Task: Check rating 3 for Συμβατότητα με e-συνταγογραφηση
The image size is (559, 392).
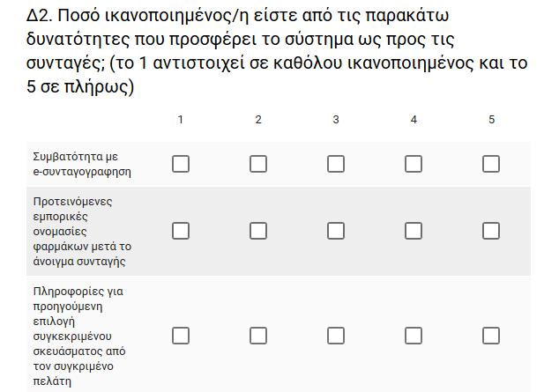Action: click(x=336, y=164)
